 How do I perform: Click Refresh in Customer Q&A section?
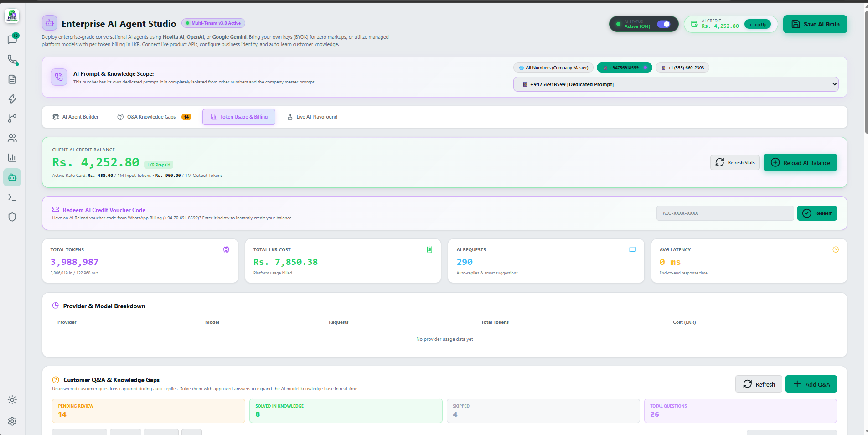click(x=759, y=384)
